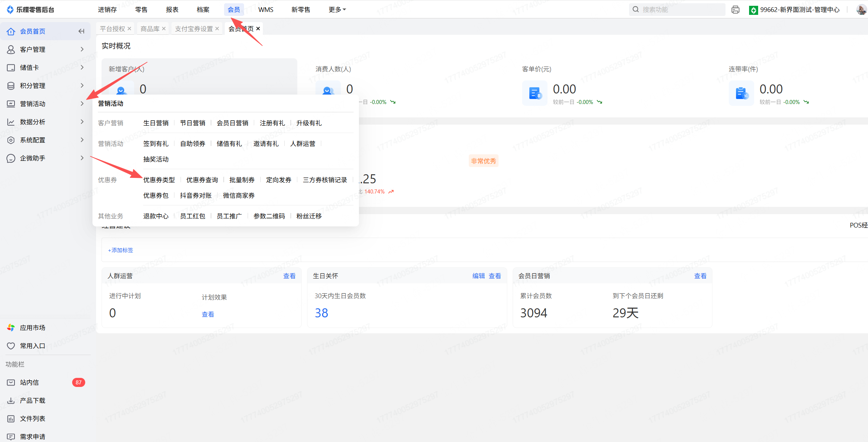Open 站内信 mail icon in sidebar

coord(11,383)
